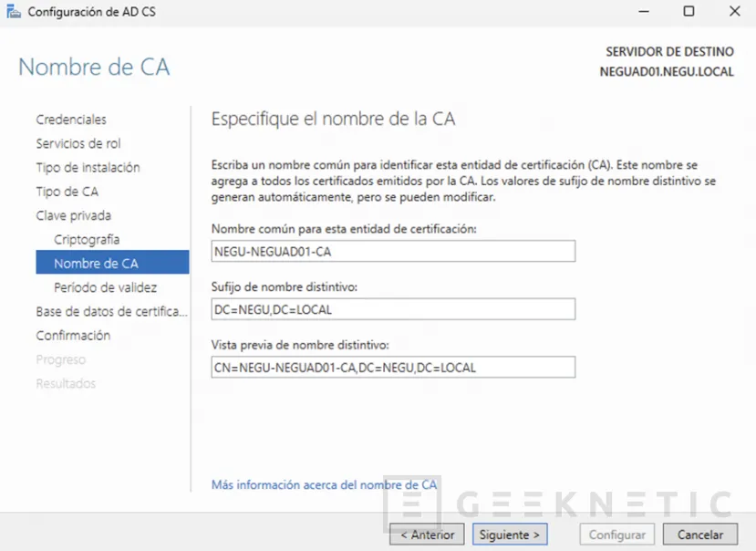The image size is (756, 551).
Task: Click the Progreso navigation entry
Action: (x=60, y=359)
